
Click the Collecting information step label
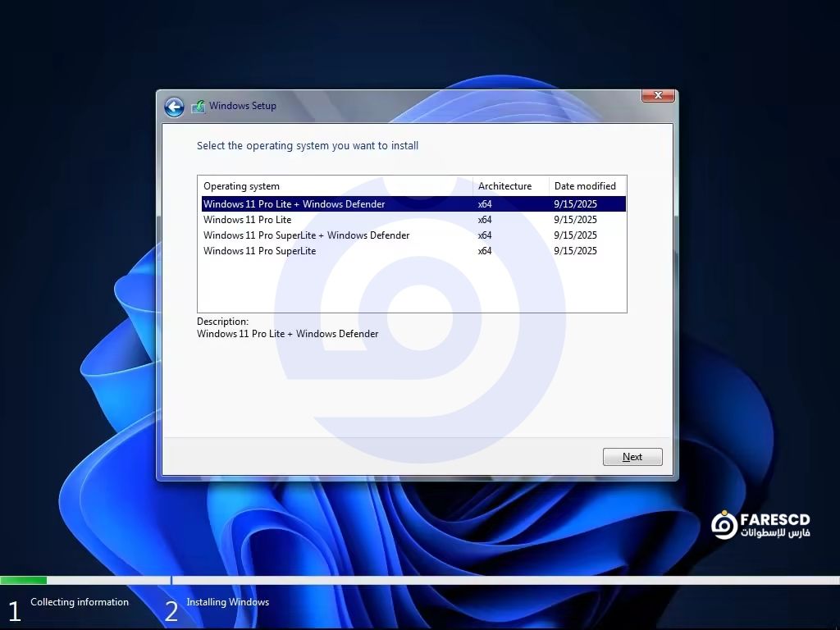[80, 602]
